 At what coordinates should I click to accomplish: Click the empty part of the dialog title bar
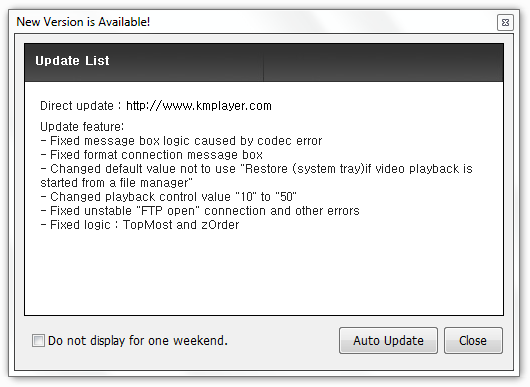321,22
